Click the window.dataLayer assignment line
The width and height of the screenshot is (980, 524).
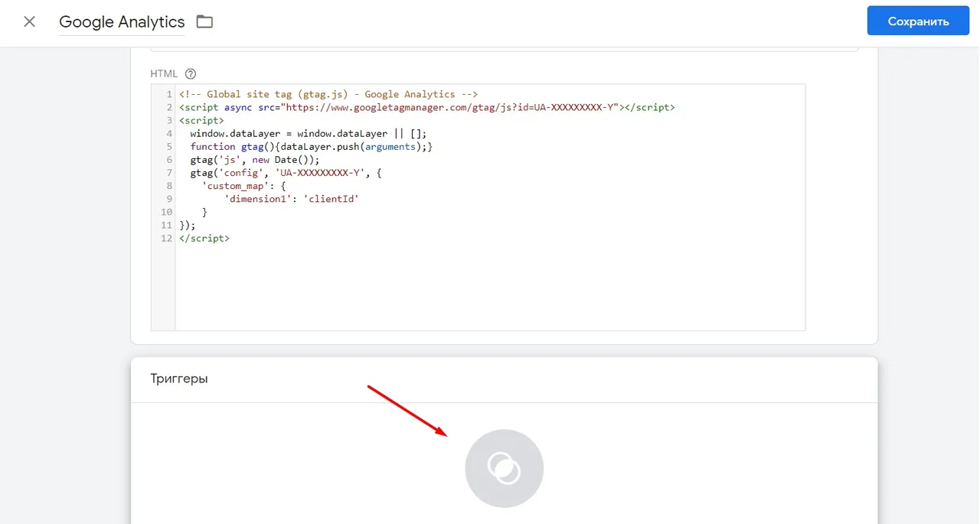(x=309, y=133)
